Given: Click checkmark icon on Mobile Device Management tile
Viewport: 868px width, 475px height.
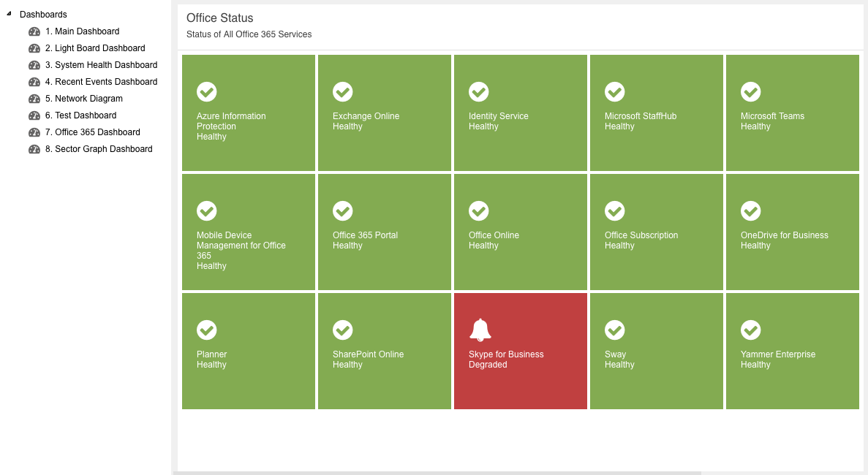Looking at the screenshot, I should click(x=206, y=210).
